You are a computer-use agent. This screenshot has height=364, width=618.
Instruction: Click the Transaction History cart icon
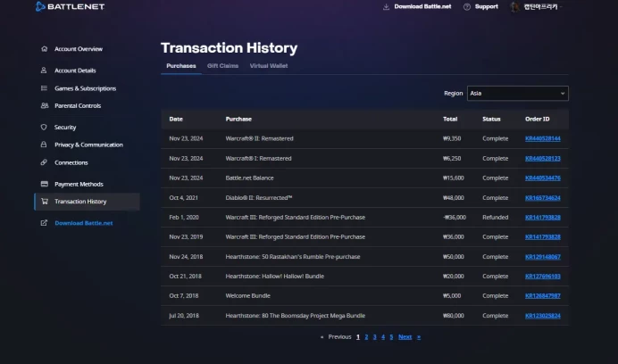45,202
